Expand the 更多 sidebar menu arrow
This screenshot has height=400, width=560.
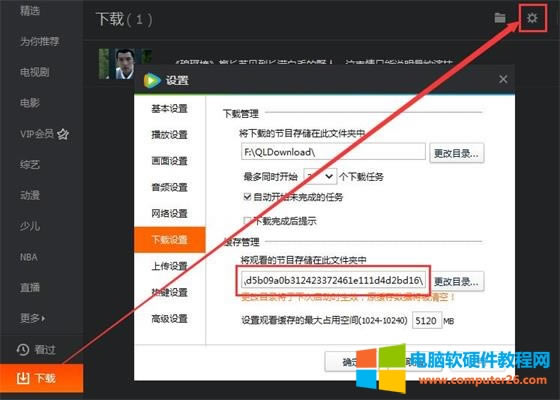point(44,318)
